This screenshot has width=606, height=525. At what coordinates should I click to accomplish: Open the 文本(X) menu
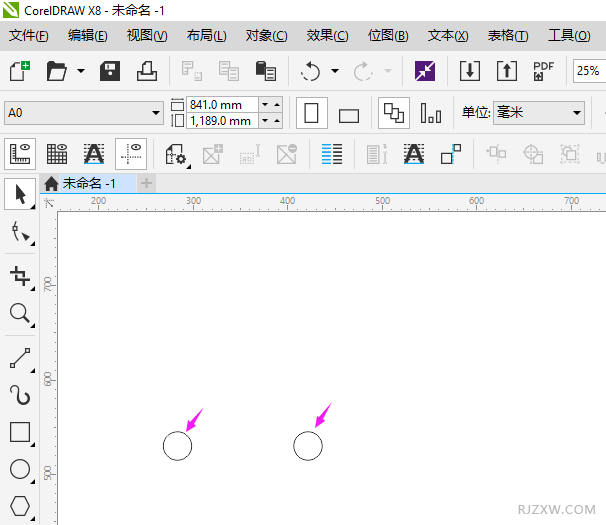coord(448,36)
